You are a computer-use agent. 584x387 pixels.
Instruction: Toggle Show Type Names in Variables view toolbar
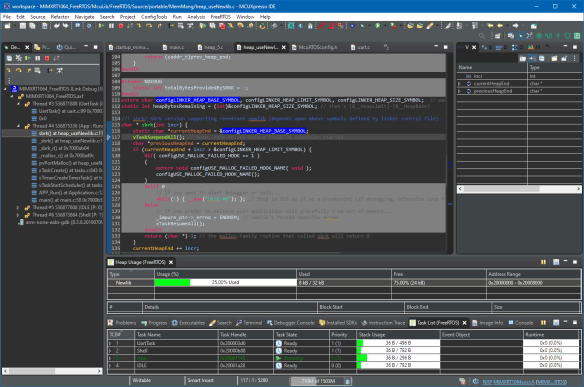(523, 58)
